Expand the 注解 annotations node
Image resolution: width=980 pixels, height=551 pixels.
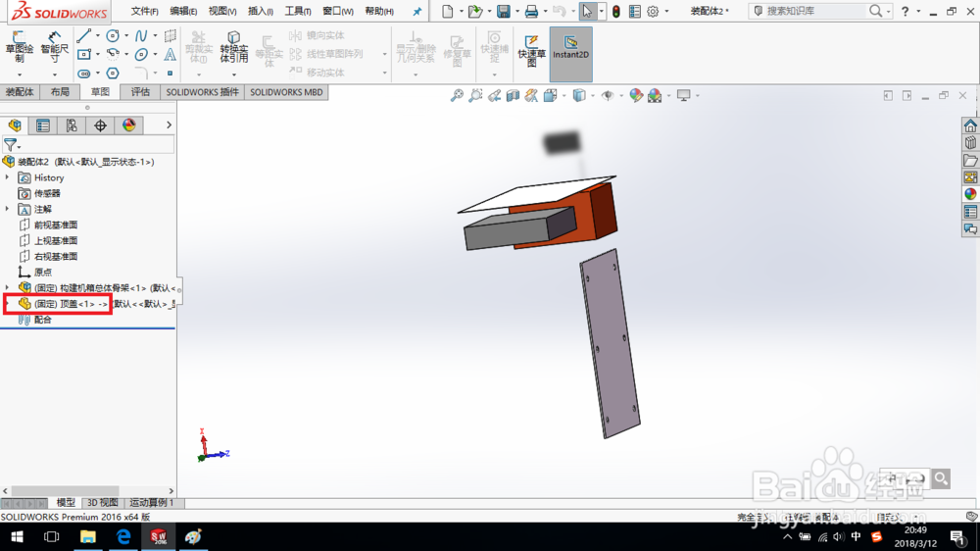8,209
